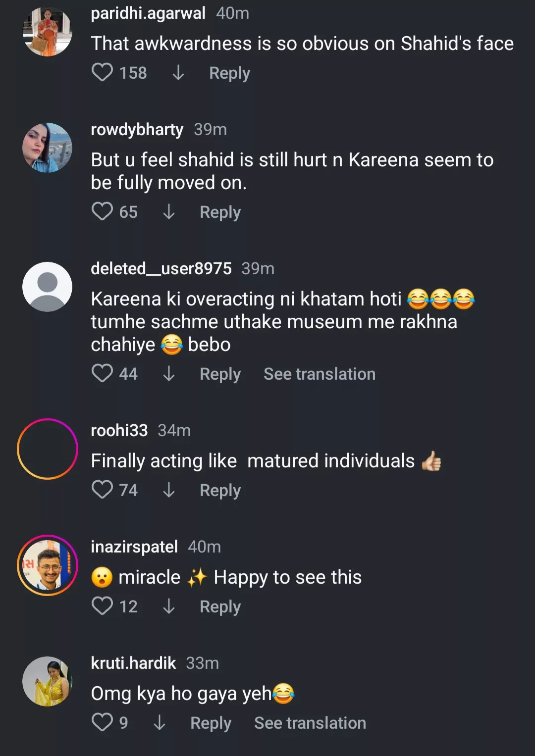Heart inazirspatel's miracle comment
Image resolution: width=535 pixels, height=756 pixels.
click(x=103, y=606)
